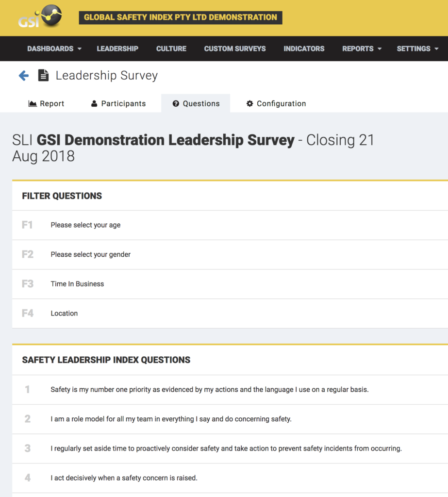Expand the Settings dropdown menu
Screen dimensions: 448x497
click(417, 49)
